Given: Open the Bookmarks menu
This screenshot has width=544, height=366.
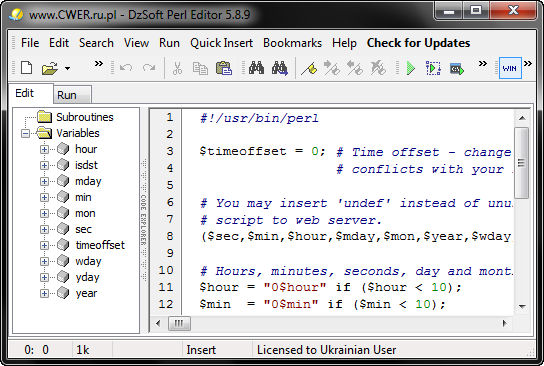Looking at the screenshot, I should coord(292,43).
